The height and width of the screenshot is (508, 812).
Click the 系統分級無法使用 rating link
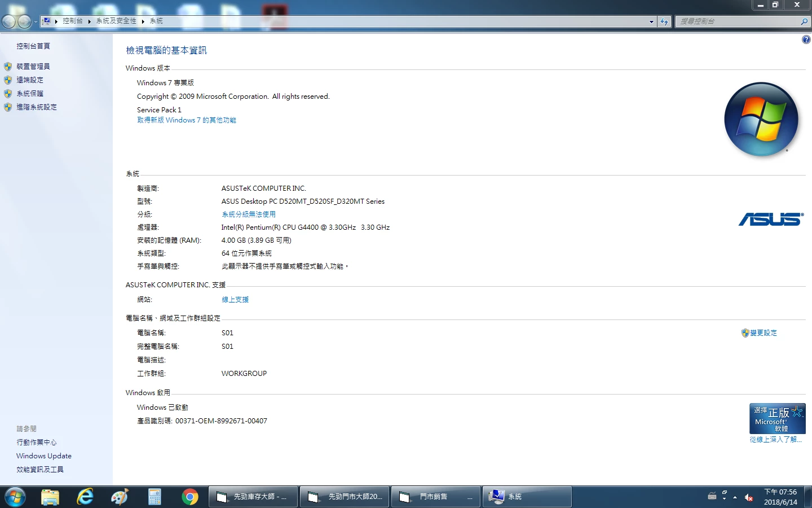click(249, 214)
